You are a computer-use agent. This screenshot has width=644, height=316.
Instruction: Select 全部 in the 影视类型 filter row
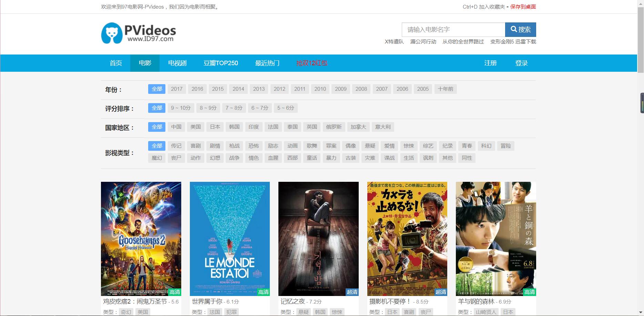click(x=157, y=146)
